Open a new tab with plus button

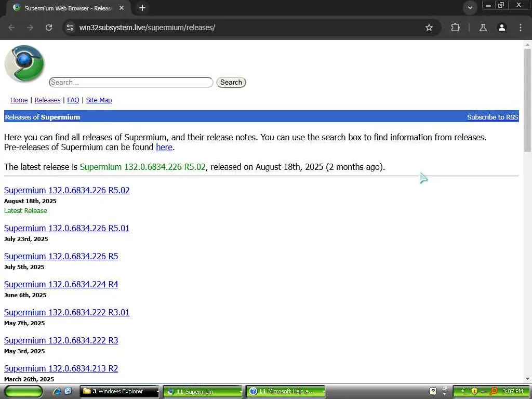click(142, 8)
